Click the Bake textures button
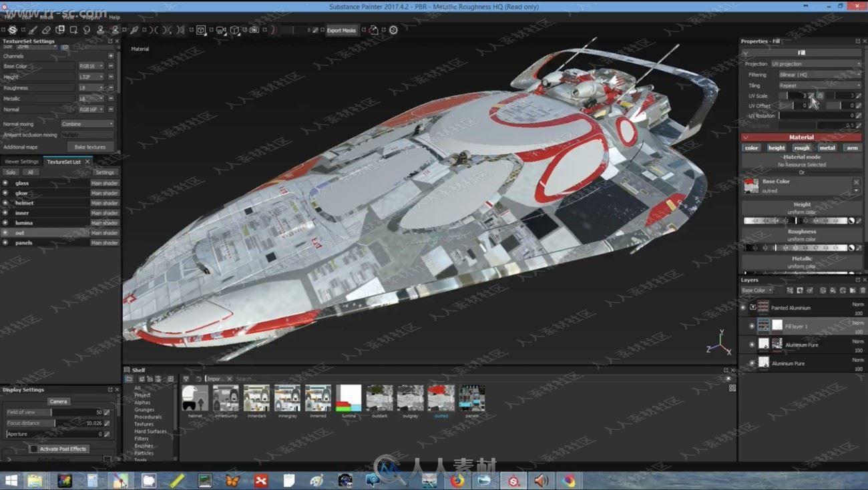The image size is (868, 490). click(x=90, y=147)
